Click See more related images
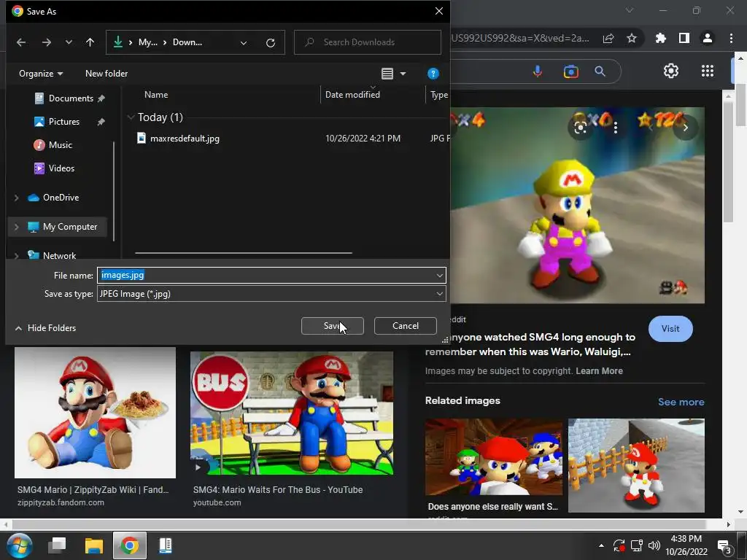The width and height of the screenshot is (747, 560). 681,402
